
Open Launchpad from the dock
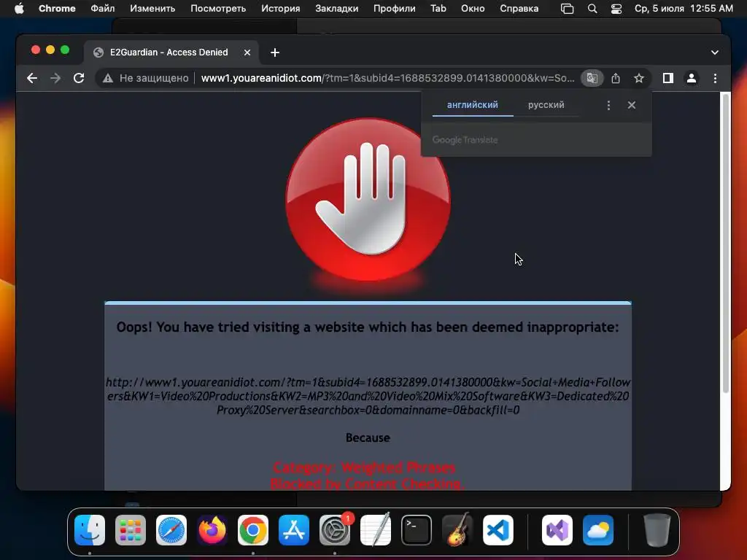pos(131,530)
